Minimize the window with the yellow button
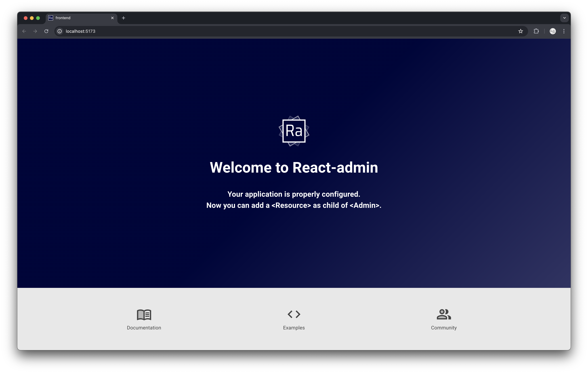This screenshot has height=373, width=588. (x=32, y=18)
